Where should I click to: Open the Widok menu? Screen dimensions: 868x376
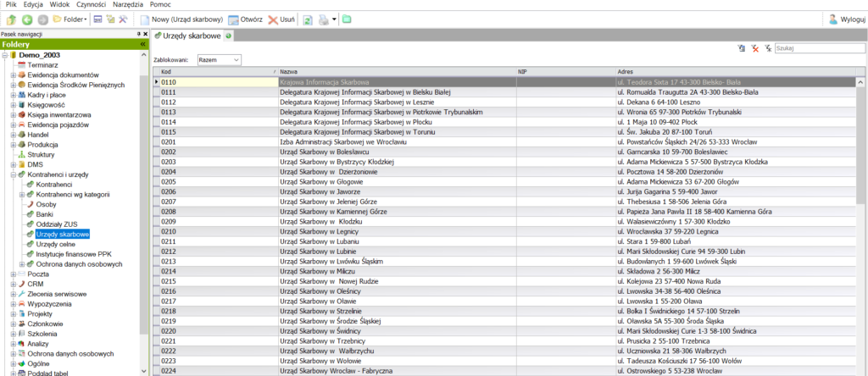(x=59, y=4)
